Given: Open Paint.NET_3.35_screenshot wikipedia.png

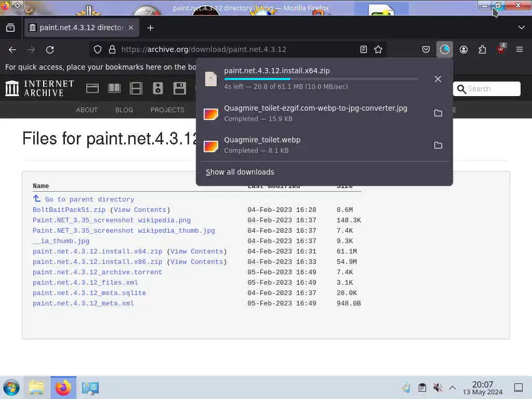Looking at the screenshot, I should pos(112,220).
